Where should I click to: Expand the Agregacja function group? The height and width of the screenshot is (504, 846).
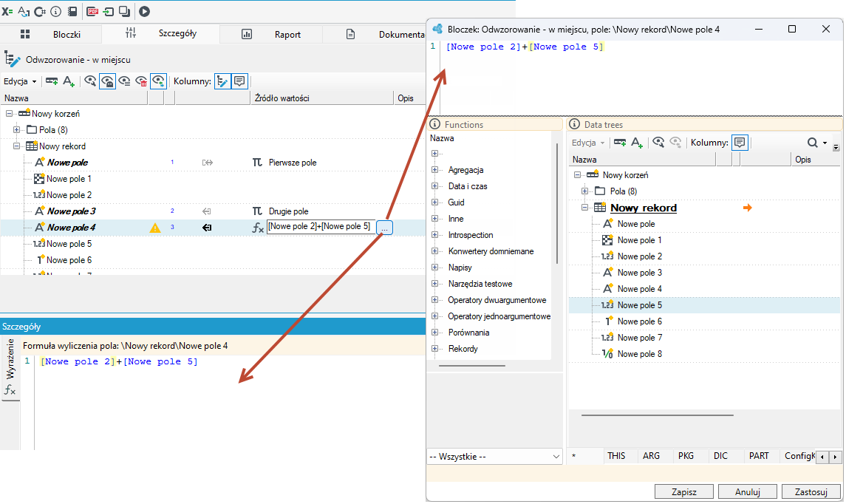click(x=435, y=170)
